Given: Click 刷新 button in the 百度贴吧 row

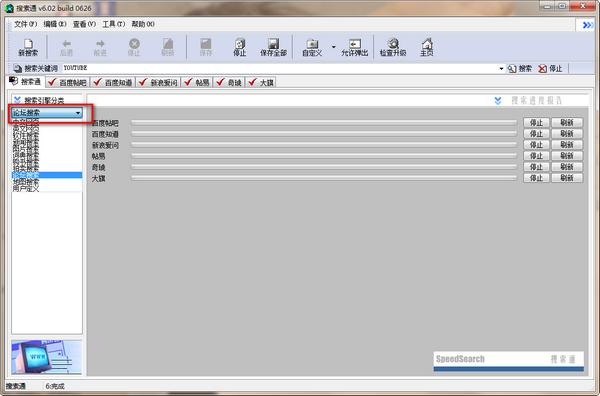Looking at the screenshot, I should (567, 122).
